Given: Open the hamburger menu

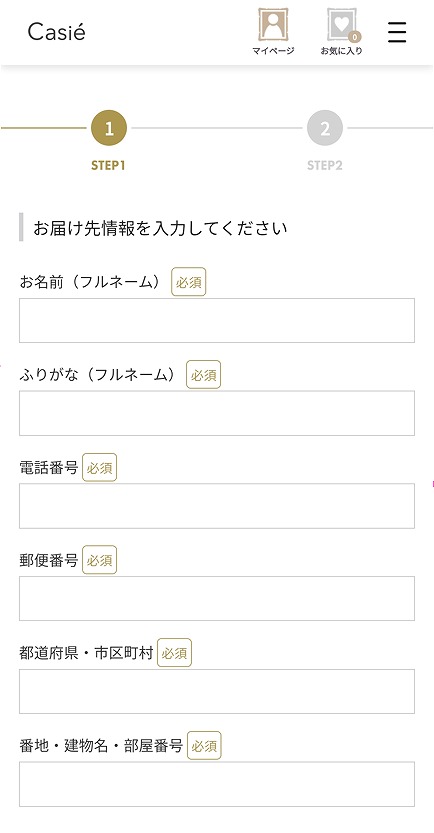Looking at the screenshot, I should [397, 32].
